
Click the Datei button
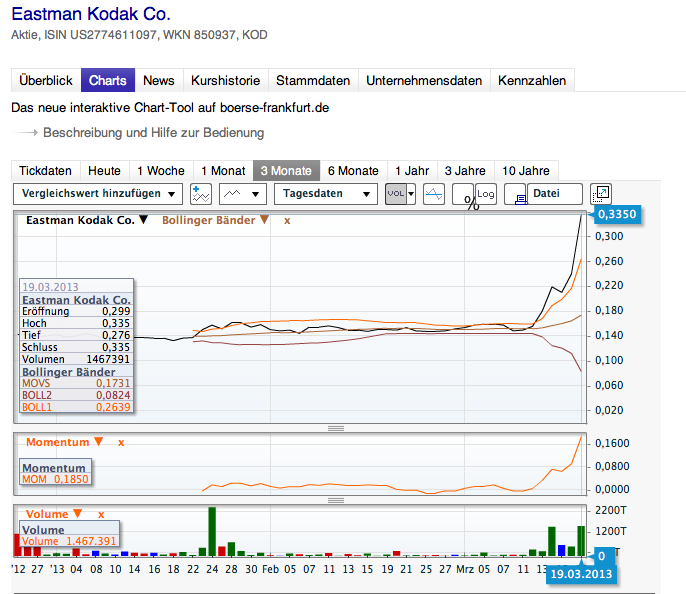tap(555, 194)
